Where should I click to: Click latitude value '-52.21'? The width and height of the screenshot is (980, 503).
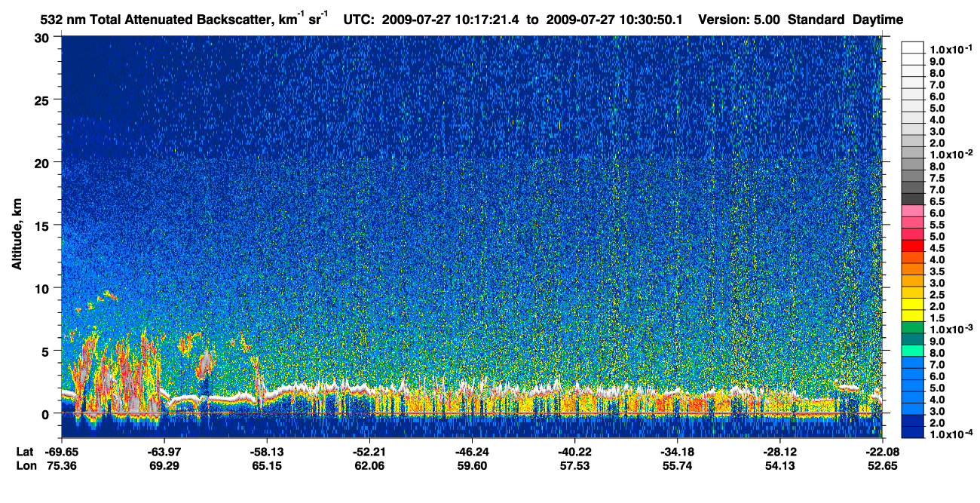pyautogui.click(x=369, y=452)
